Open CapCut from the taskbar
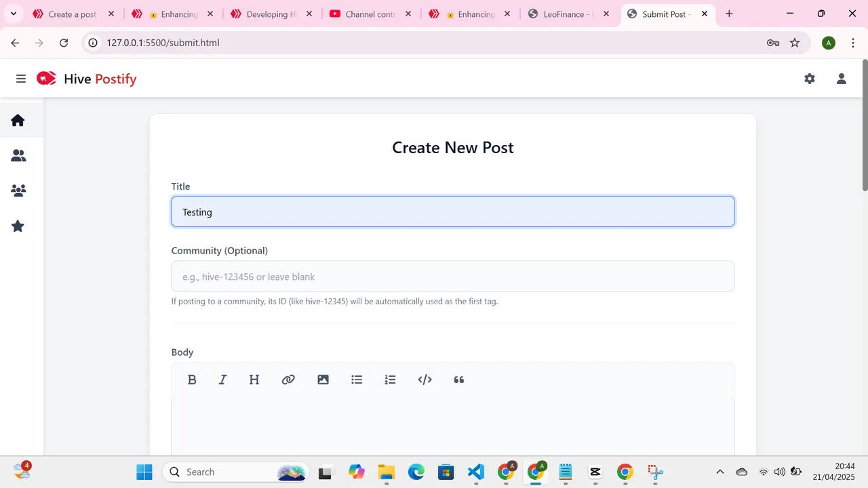Screen dimensions: 868x488 [x=595, y=472]
